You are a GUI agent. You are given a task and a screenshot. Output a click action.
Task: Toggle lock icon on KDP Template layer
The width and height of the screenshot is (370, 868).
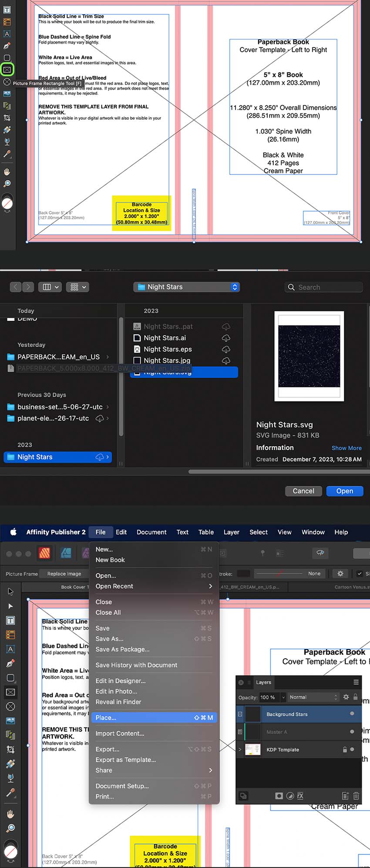(345, 749)
